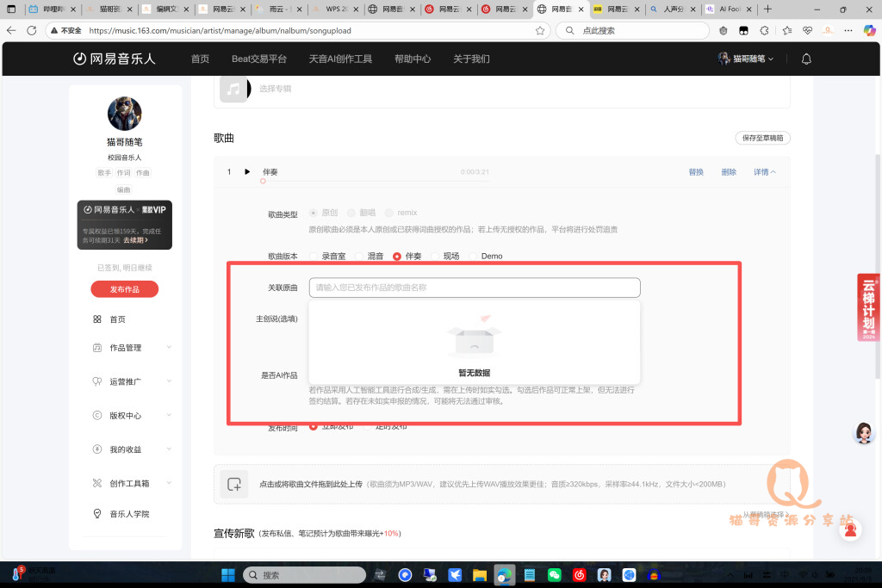The width and height of the screenshot is (882, 588).
Task: Go to 首页 in the left sidebar
Action: coord(117,319)
